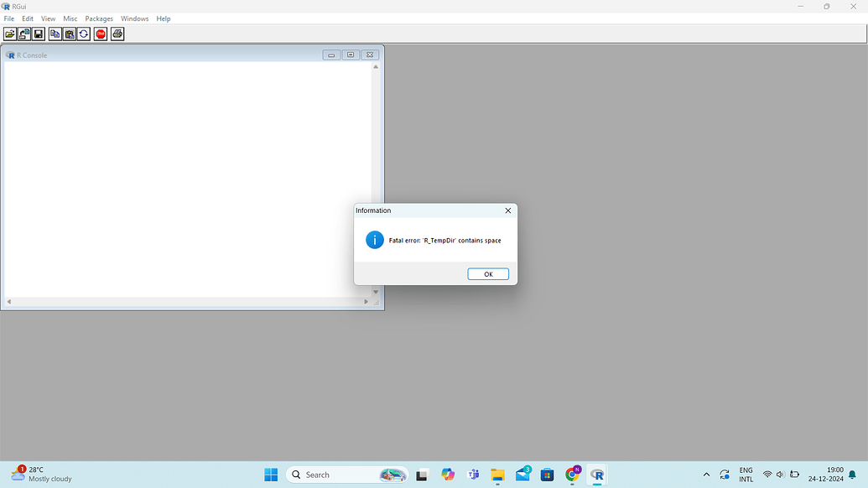Open the Misc menu

[70, 18]
